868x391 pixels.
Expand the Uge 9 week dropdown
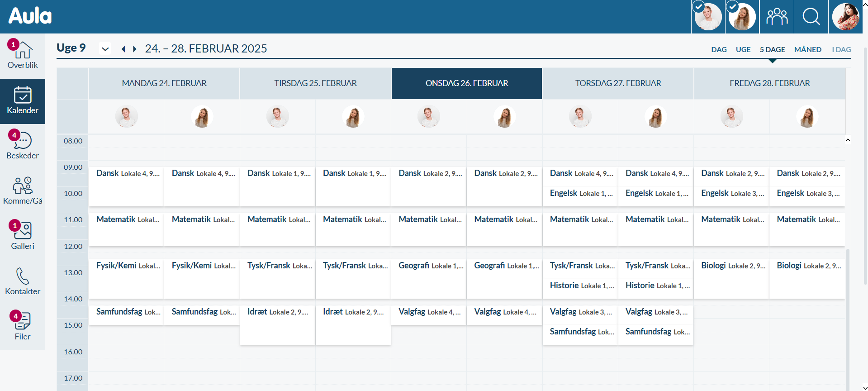pyautogui.click(x=105, y=49)
